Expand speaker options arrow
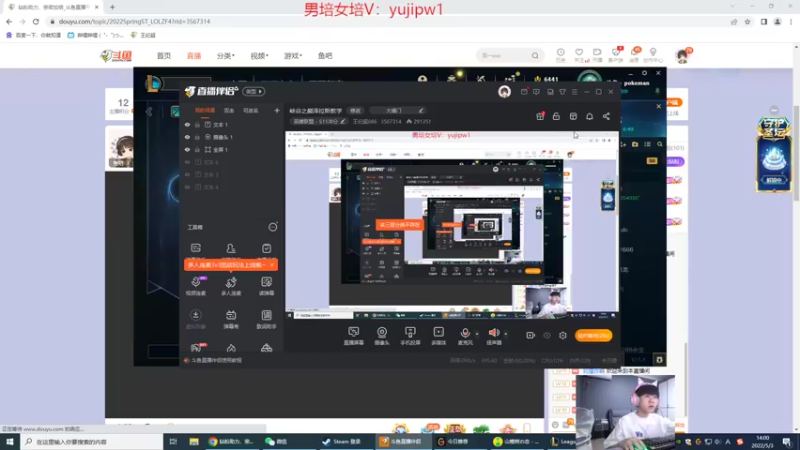This screenshot has width=800, height=450. click(x=506, y=334)
